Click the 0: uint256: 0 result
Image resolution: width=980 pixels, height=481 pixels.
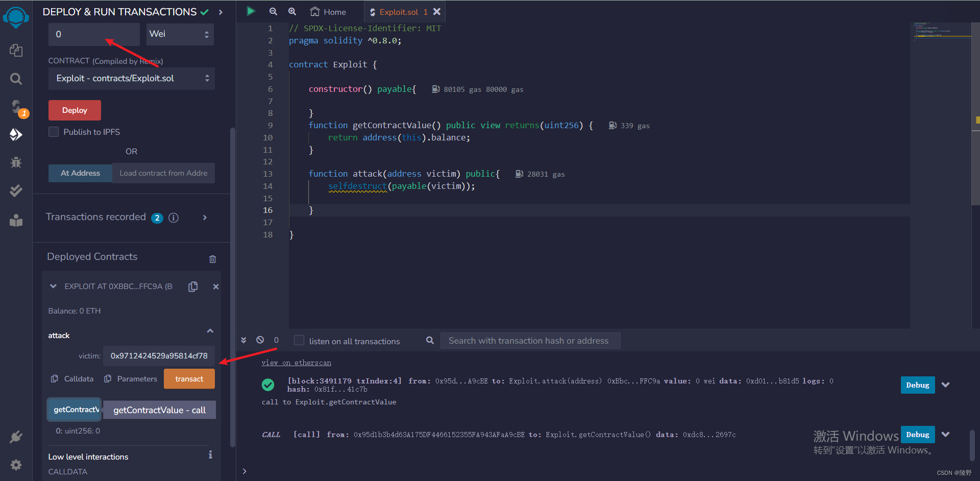point(78,431)
